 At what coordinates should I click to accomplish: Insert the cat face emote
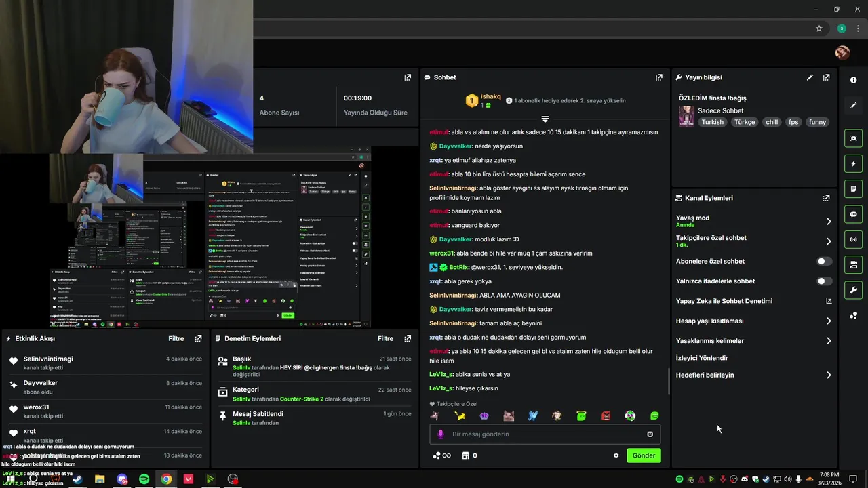tap(508, 415)
